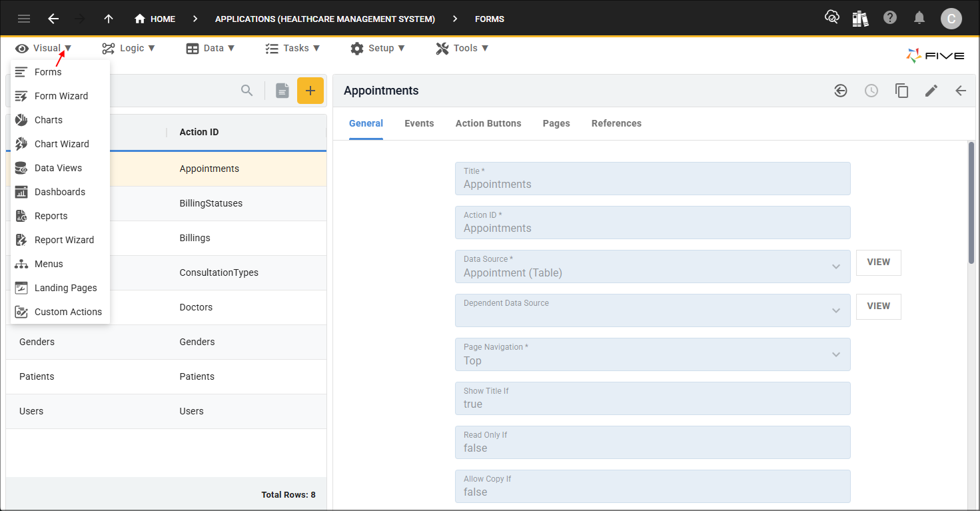Click the search magnifier icon in list
This screenshot has height=511, width=980.
(x=246, y=91)
